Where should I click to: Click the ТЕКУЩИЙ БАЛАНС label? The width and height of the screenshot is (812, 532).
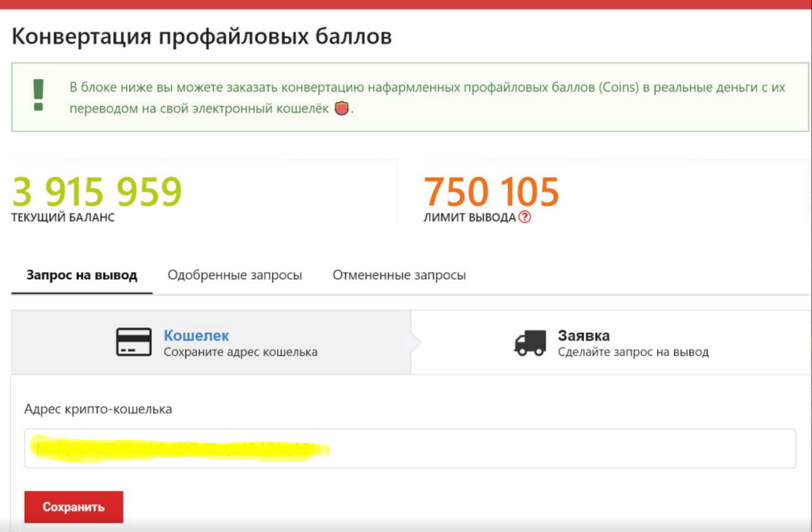click(x=63, y=217)
